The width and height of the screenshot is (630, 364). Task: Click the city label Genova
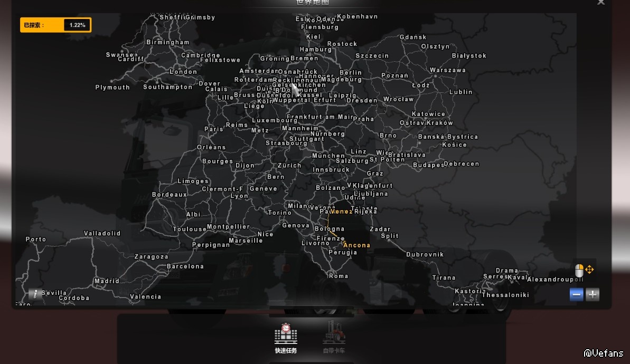pos(296,225)
